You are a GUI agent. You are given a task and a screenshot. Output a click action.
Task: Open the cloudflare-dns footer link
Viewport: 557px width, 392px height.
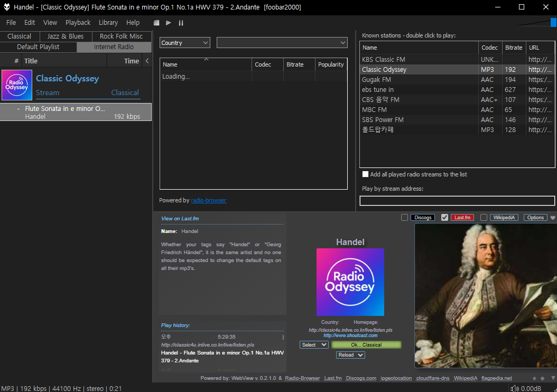coord(433,378)
